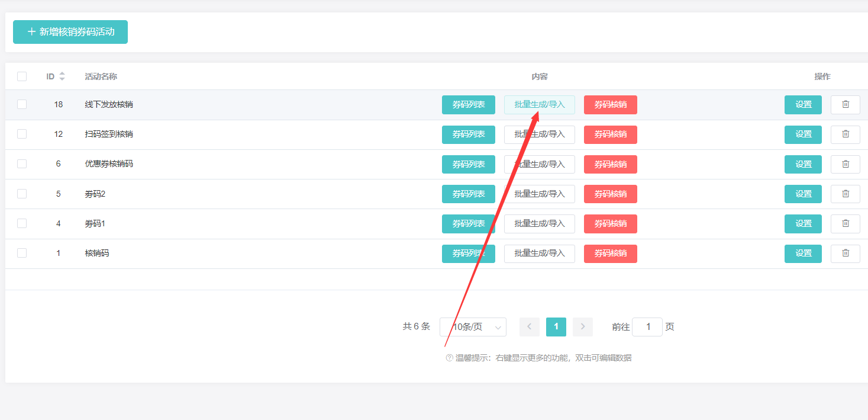Click the 前往 page number input field
Image resolution: width=868 pixels, height=420 pixels.
coord(647,327)
